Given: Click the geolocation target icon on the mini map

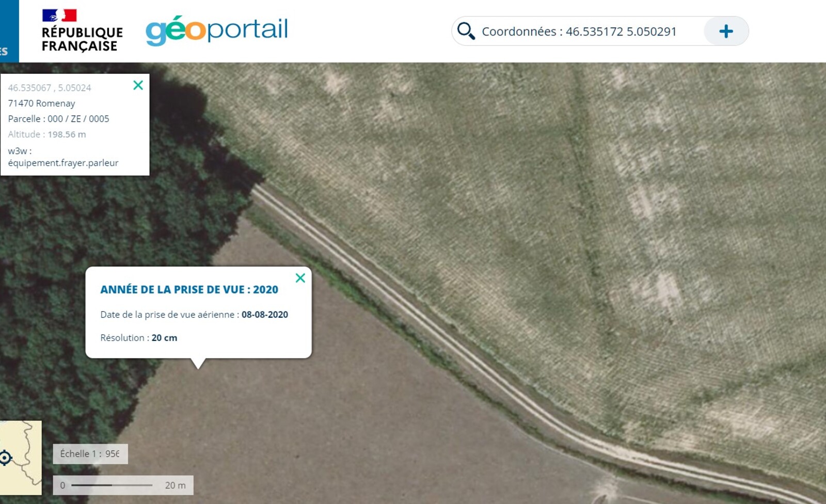Looking at the screenshot, I should [6, 458].
